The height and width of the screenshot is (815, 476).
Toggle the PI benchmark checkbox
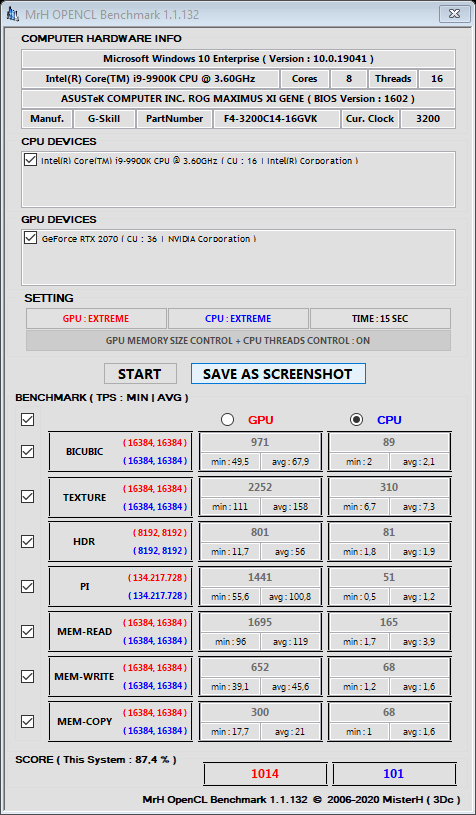[28, 586]
